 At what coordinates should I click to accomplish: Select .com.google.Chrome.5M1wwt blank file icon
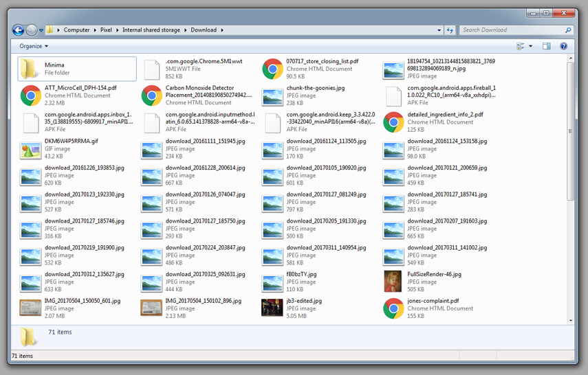[x=152, y=69]
